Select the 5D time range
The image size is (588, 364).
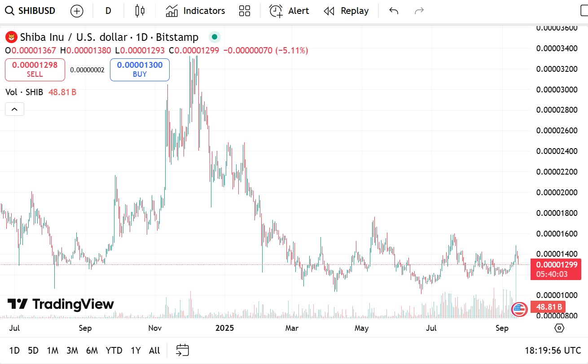(33, 351)
